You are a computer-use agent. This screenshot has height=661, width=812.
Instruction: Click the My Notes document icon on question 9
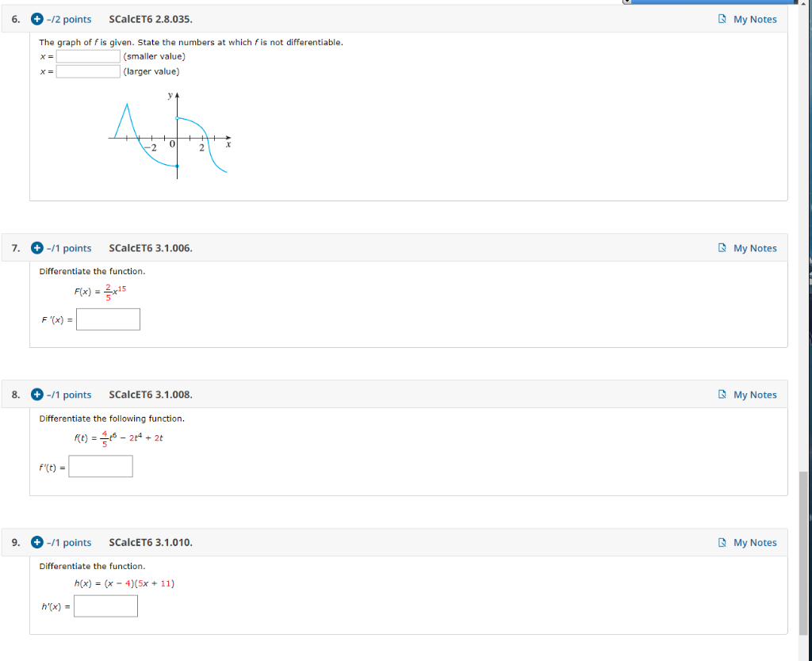(722, 542)
